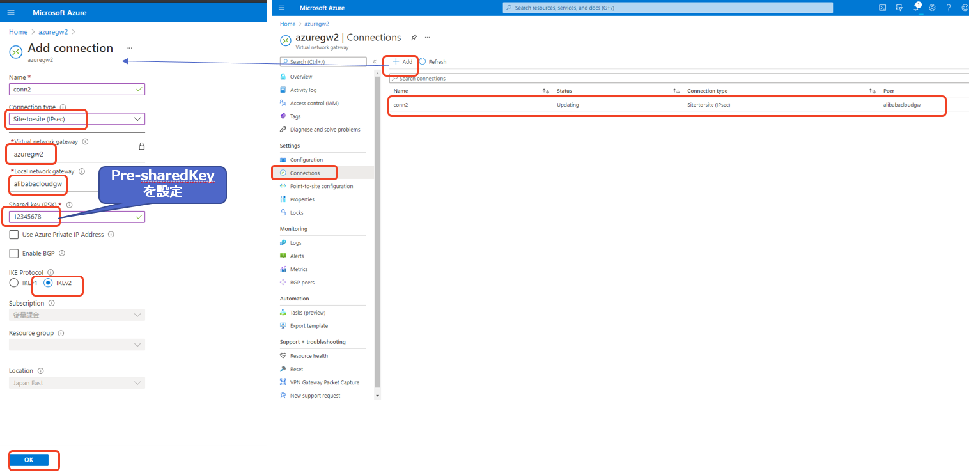Open the Resource group dropdown
The width and height of the screenshot is (980, 475).
(77, 345)
